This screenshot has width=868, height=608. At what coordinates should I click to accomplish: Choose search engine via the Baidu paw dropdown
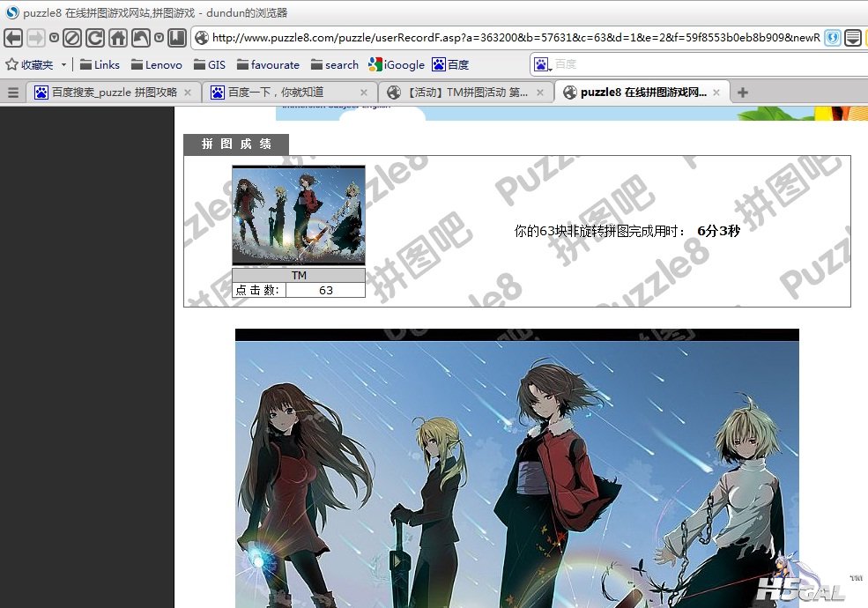tap(543, 65)
